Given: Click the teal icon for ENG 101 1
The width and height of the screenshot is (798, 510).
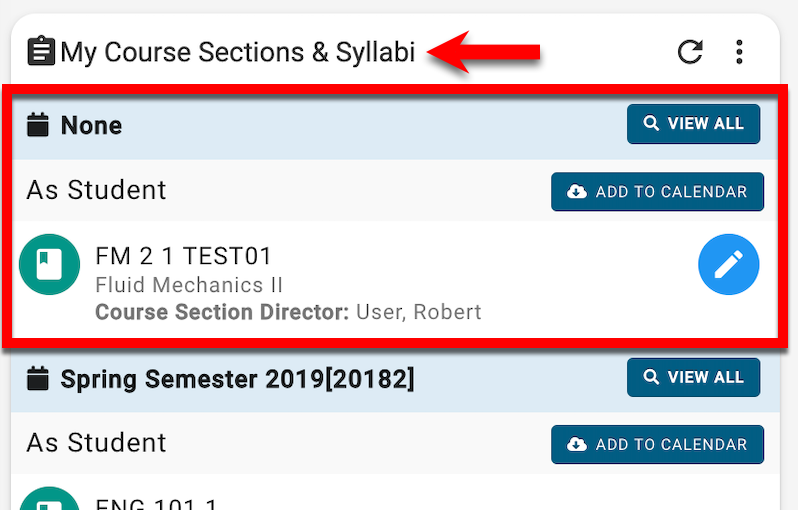Looking at the screenshot, I should [x=49, y=500].
